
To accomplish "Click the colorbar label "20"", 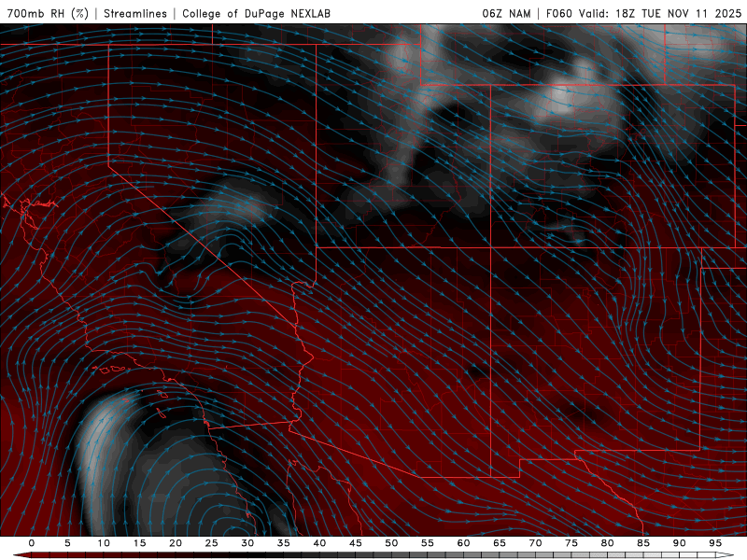I will point(176,543).
